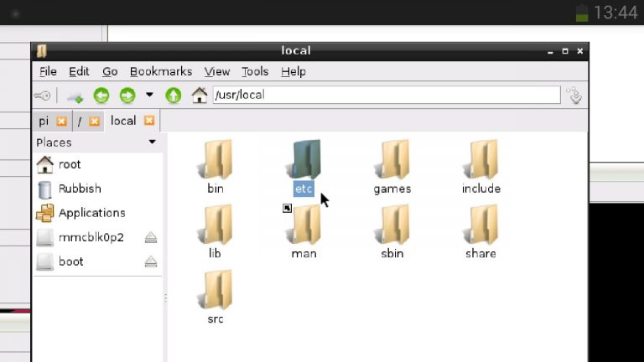The height and width of the screenshot is (362, 644).
Task: Minimize the local window
Action: point(550,51)
